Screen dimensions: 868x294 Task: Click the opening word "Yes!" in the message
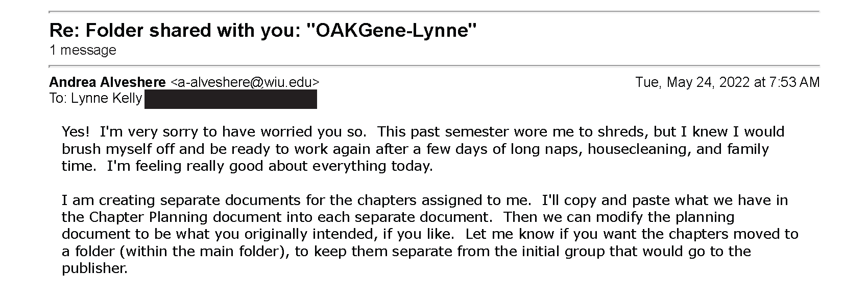click(x=76, y=132)
